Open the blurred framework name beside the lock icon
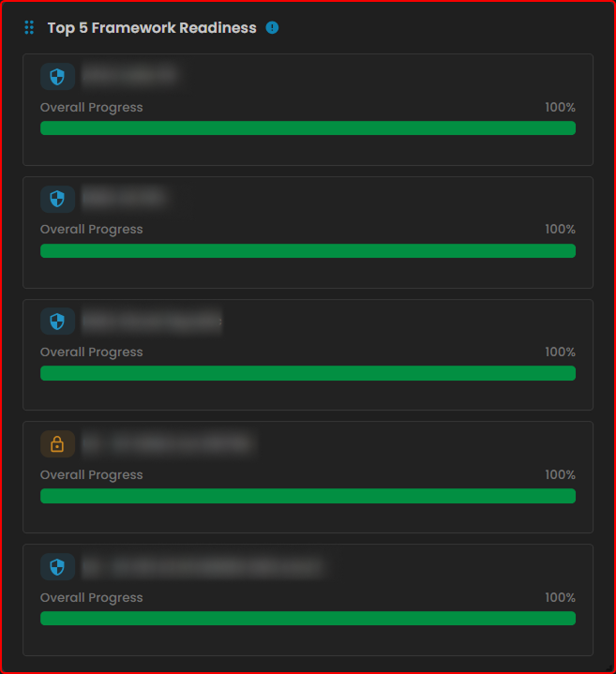The width and height of the screenshot is (616, 674). coord(167,444)
